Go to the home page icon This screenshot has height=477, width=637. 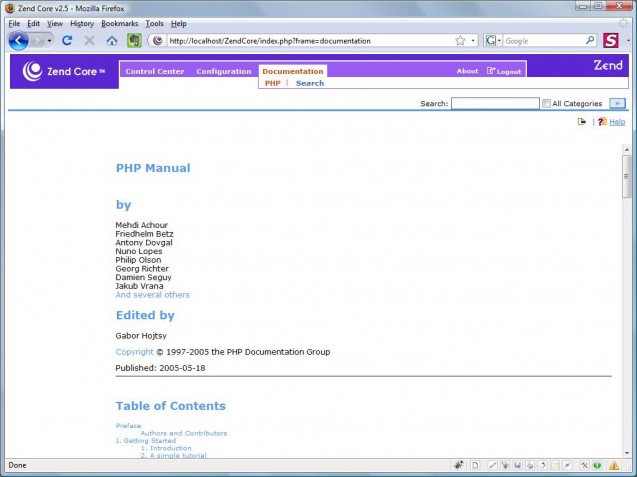(x=112, y=41)
